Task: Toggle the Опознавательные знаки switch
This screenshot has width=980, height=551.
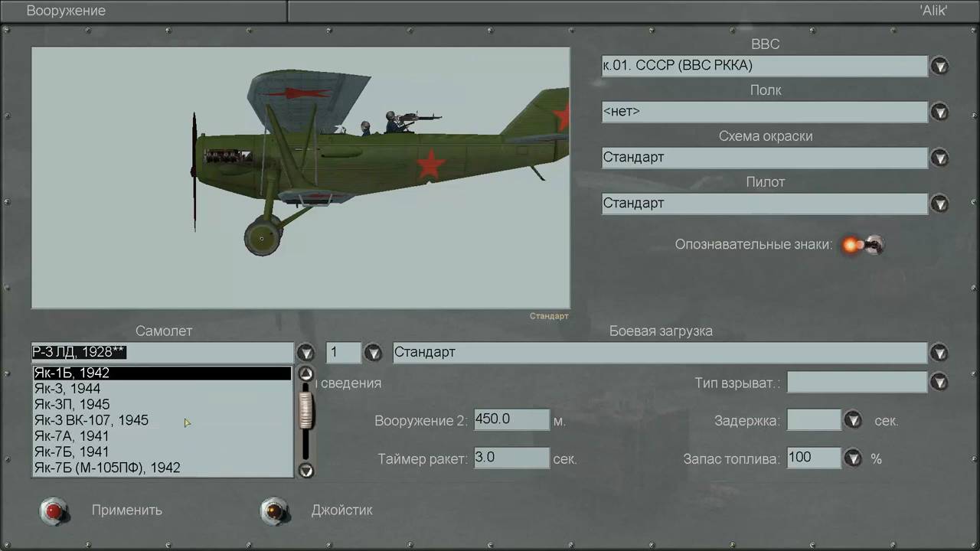Action: coord(861,246)
